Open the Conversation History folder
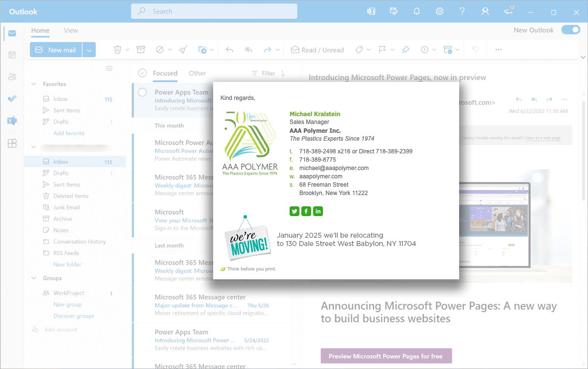Image resolution: width=588 pixels, height=369 pixels. [80, 242]
